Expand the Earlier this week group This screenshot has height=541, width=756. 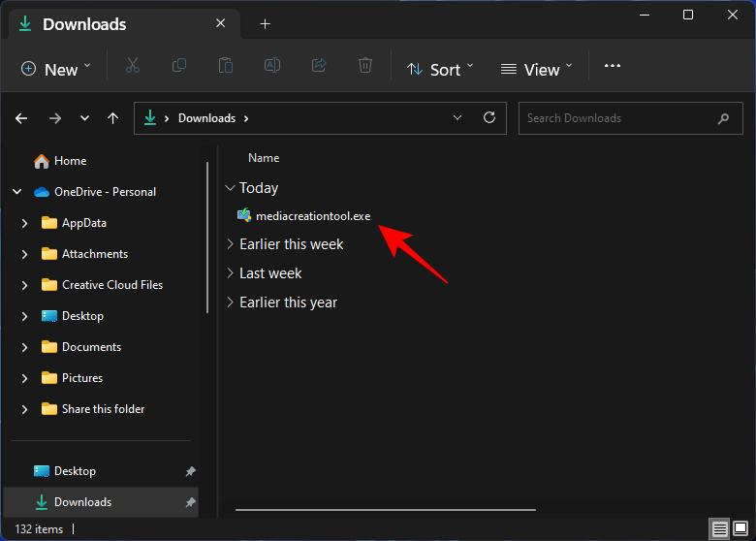(x=230, y=244)
